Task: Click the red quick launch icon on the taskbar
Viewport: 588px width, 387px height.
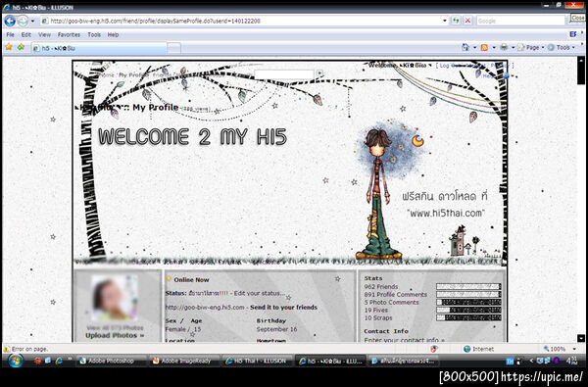Action: [x=37, y=361]
